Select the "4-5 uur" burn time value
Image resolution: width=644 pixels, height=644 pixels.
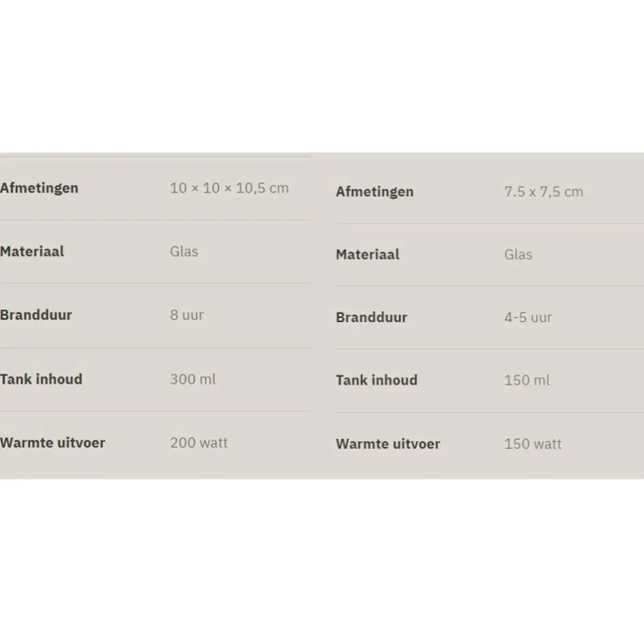pos(528,318)
